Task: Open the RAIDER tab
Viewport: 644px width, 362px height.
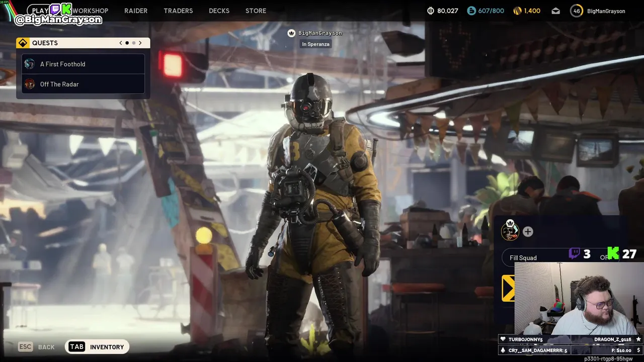Action: (x=136, y=11)
